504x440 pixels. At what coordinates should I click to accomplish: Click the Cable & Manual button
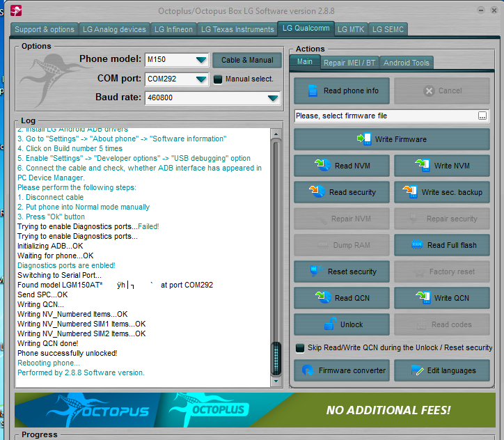[x=247, y=60]
